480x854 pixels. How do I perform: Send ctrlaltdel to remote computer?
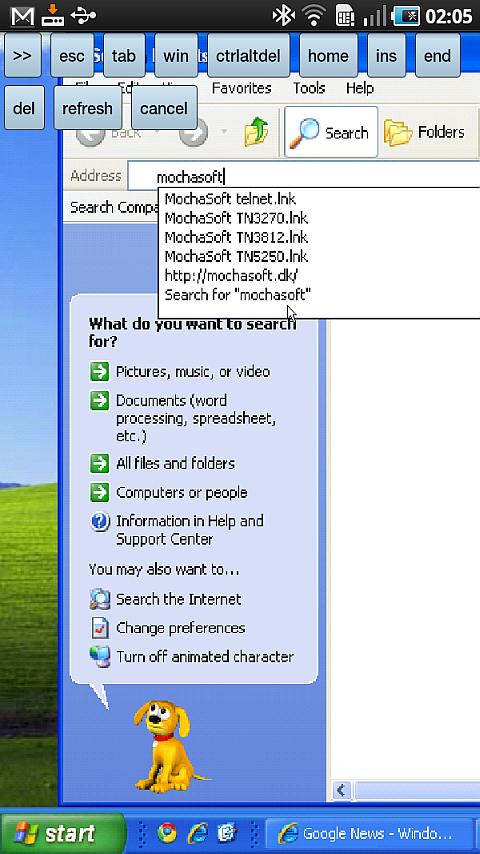coord(248,56)
